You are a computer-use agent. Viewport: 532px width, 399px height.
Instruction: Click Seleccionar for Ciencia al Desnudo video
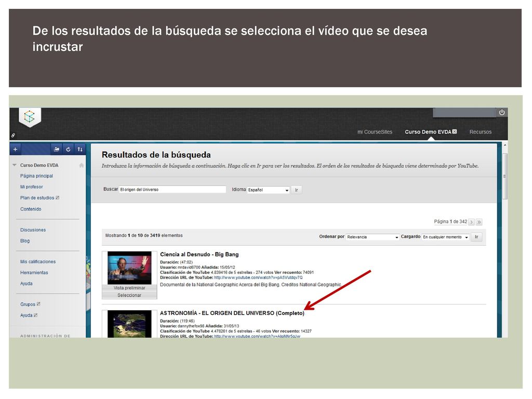[x=129, y=295]
